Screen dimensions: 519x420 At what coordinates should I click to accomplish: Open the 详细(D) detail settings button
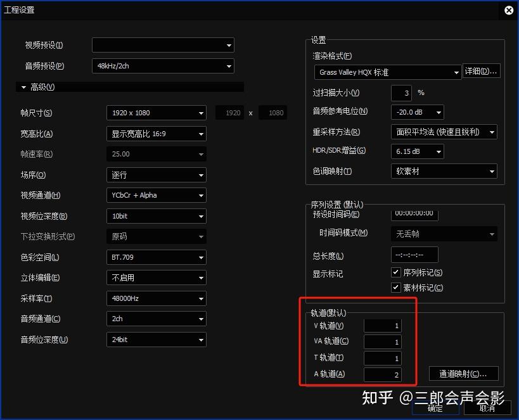point(482,70)
